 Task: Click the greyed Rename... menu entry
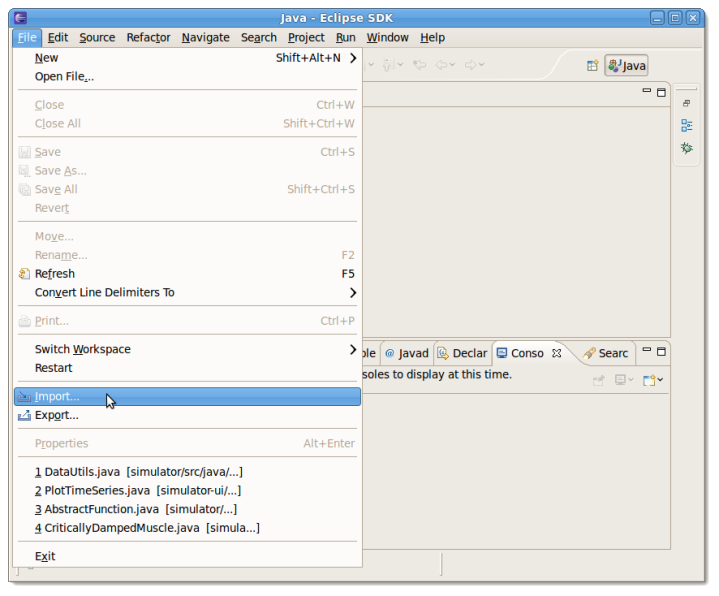pos(187,255)
